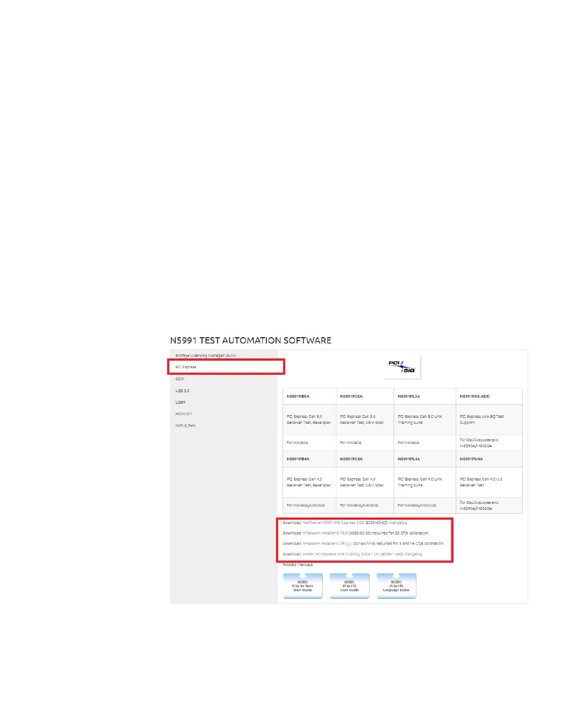The width and height of the screenshot is (588, 706).
Task: Click 'For Oscilloscopes and M8040A/M8020A' cell under N5991PA3-ADD
Action: tap(489, 443)
